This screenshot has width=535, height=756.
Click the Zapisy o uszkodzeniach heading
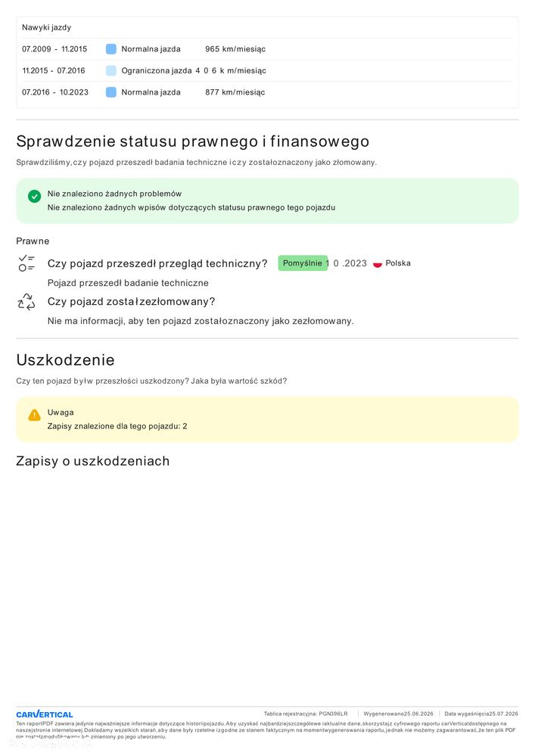93,461
